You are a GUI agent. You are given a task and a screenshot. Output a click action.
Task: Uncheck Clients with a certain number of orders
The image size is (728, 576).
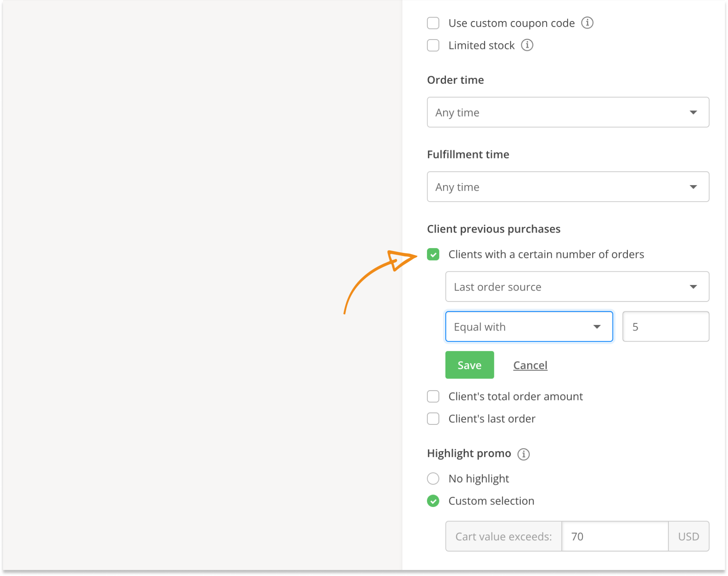pyautogui.click(x=433, y=254)
